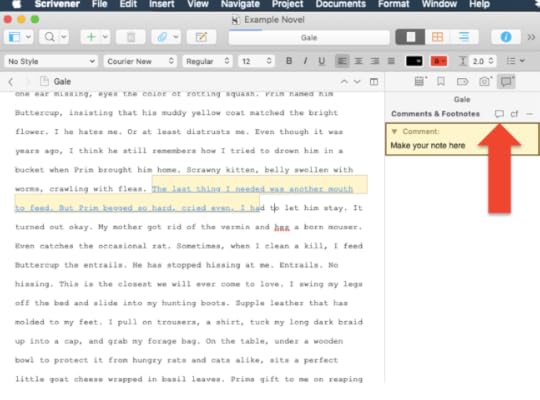This screenshot has height=400, width=540.
Task: Open the Documents menu
Action: (x=341, y=4)
